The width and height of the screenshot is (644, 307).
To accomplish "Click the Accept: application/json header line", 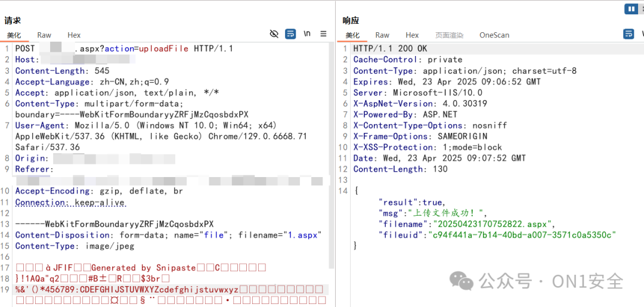I will (117, 93).
